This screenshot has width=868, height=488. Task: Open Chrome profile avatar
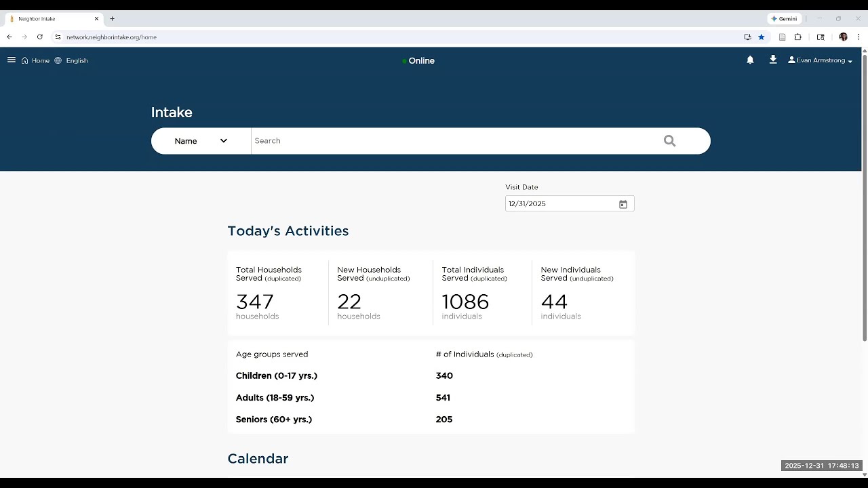click(844, 37)
